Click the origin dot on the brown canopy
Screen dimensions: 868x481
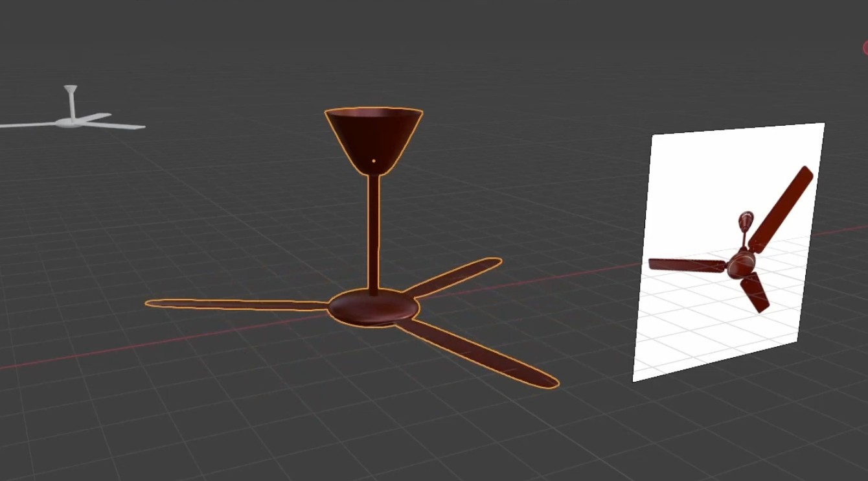coord(374,160)
